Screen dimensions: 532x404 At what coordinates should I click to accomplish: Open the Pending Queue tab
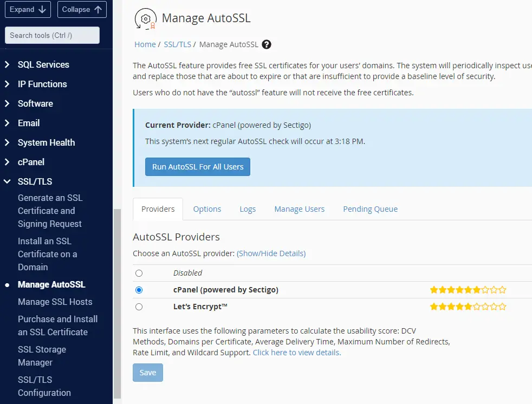[x=370, y=208]
